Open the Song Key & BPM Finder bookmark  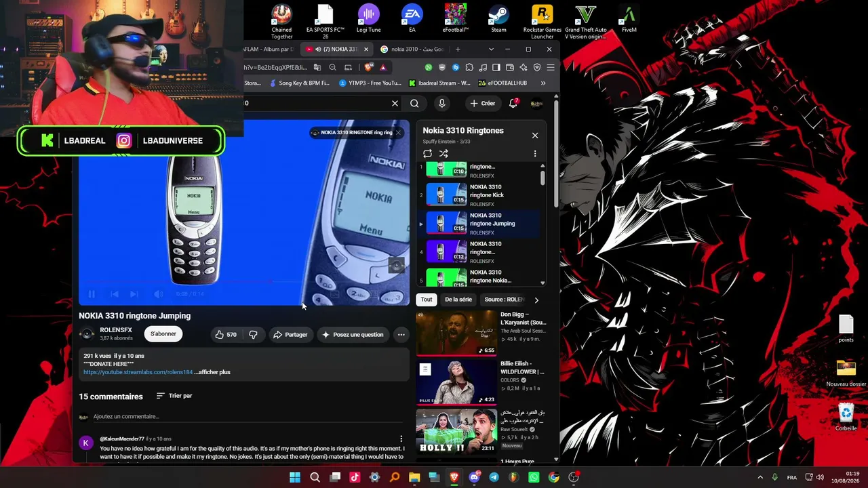tap(299, 83)
